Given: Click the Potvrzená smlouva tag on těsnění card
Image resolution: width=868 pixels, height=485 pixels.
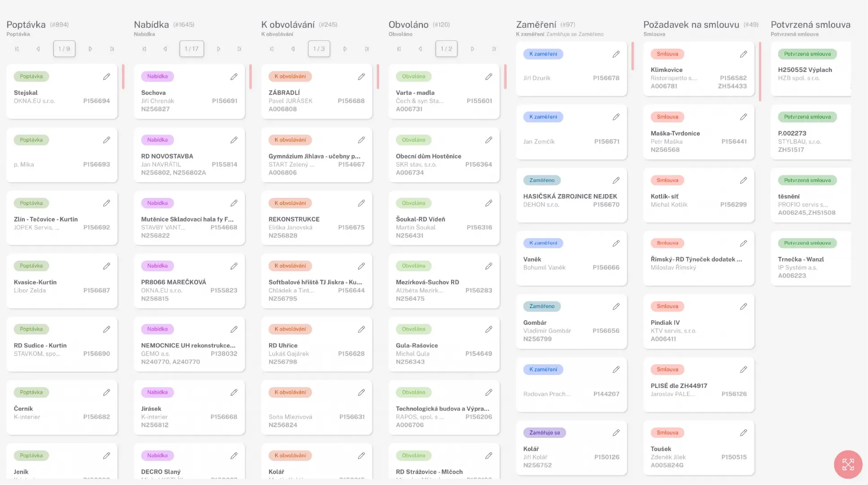Looking at the screenshot, I should (807, 181).
